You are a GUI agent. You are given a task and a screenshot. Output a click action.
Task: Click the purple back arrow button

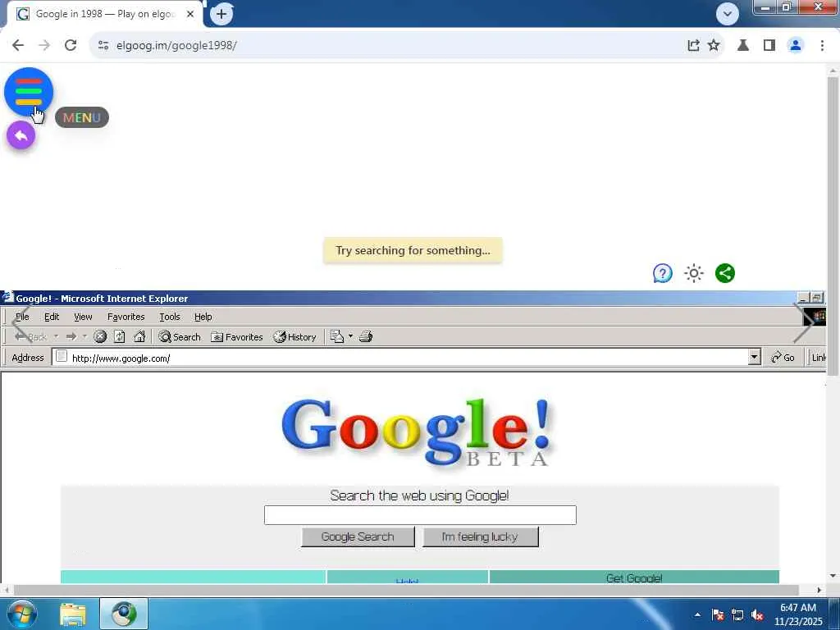coord(21,135)
